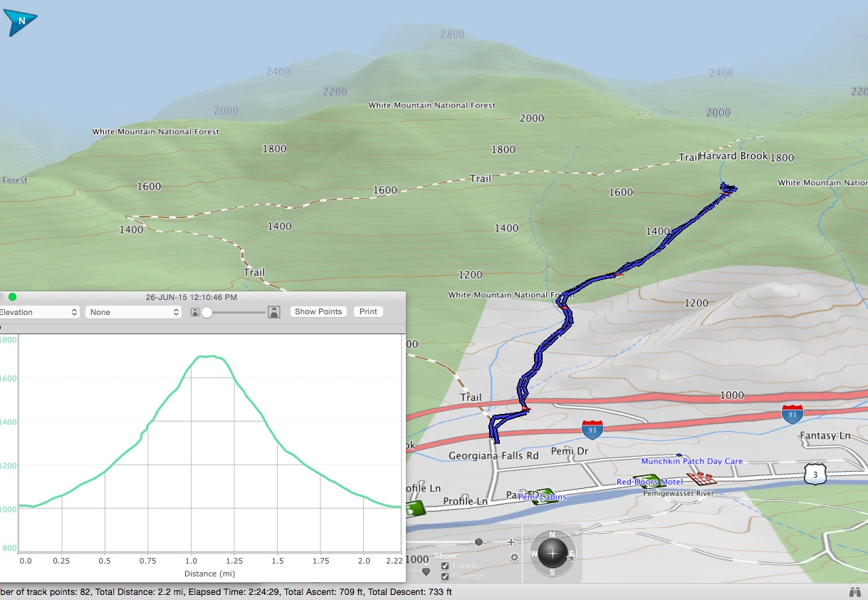The height and width of the screenshot is (600, 868).
Task: Click the binoculars icon in status bar
Action: 854,592
